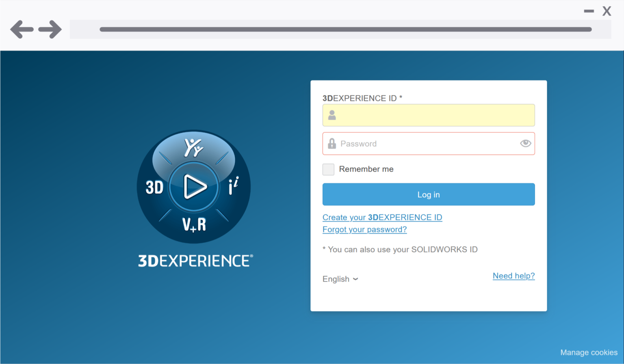The width and height of the screenshot is (624, 364).
Task: Expand the language selection chevron
Action: click(356, 279)
